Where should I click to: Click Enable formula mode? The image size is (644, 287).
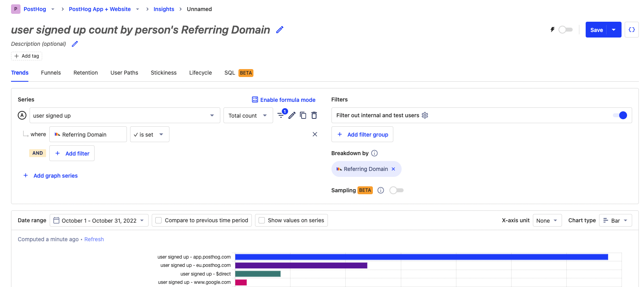284,100
